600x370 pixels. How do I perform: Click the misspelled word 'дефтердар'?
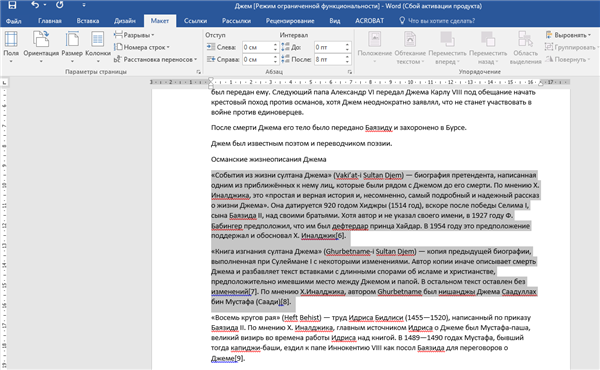coord(350,226)
